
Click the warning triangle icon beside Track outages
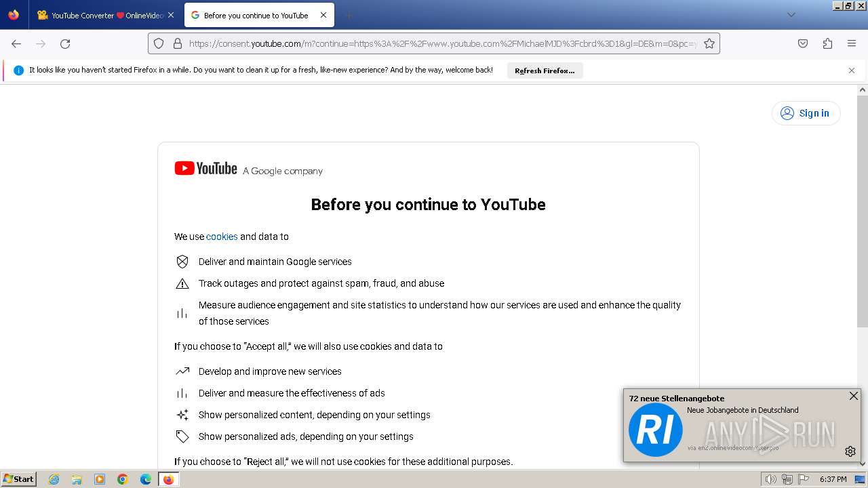click(x=182, y=283)
